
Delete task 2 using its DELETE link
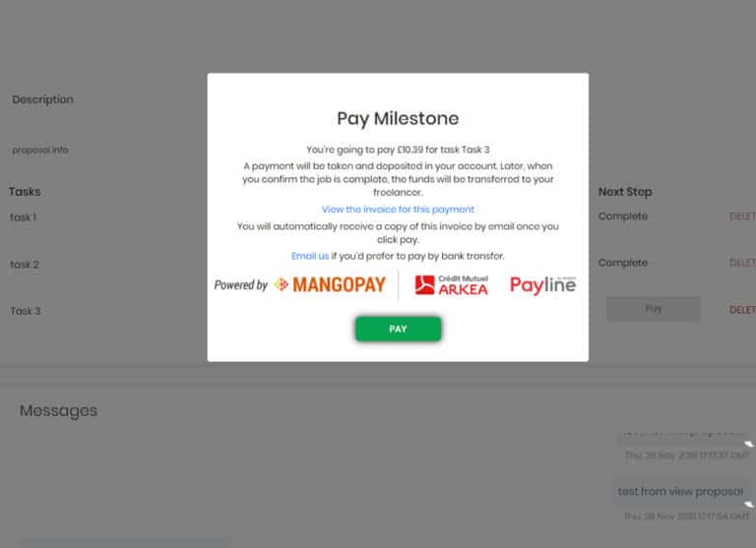[742, 263]
